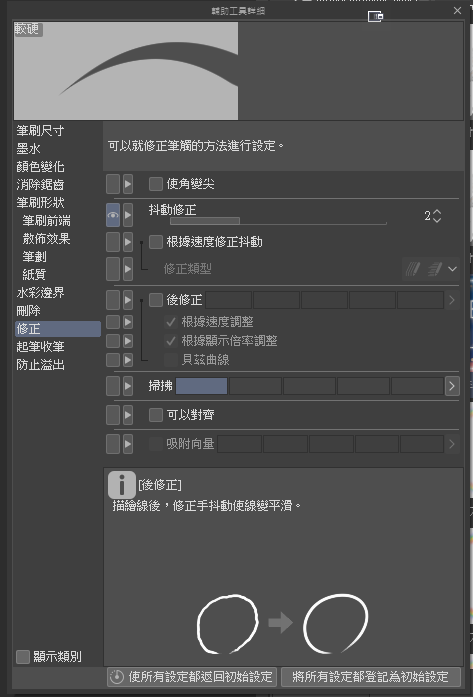Click the empty visibility box beside 掃拂
The width and height of the screenshot is (473, 697).
tap(113, 386)
